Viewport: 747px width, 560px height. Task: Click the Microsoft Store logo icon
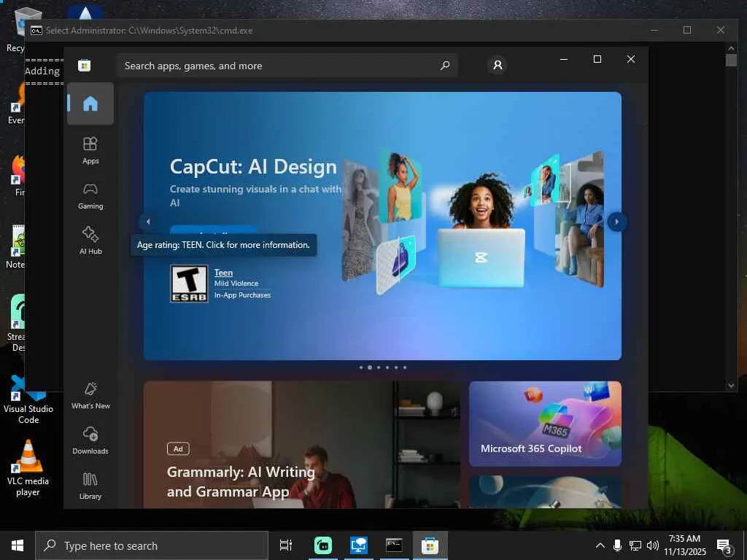click(x=85, y=65)
